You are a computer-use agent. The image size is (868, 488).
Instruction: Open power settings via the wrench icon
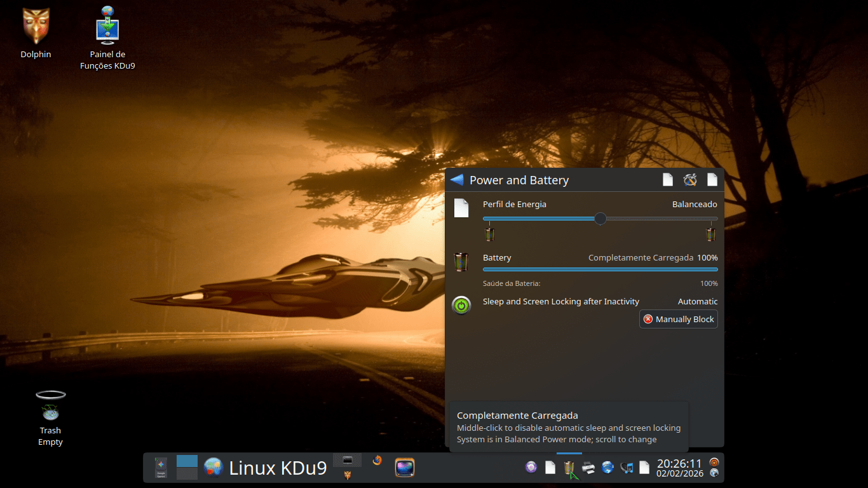point(690,180)
